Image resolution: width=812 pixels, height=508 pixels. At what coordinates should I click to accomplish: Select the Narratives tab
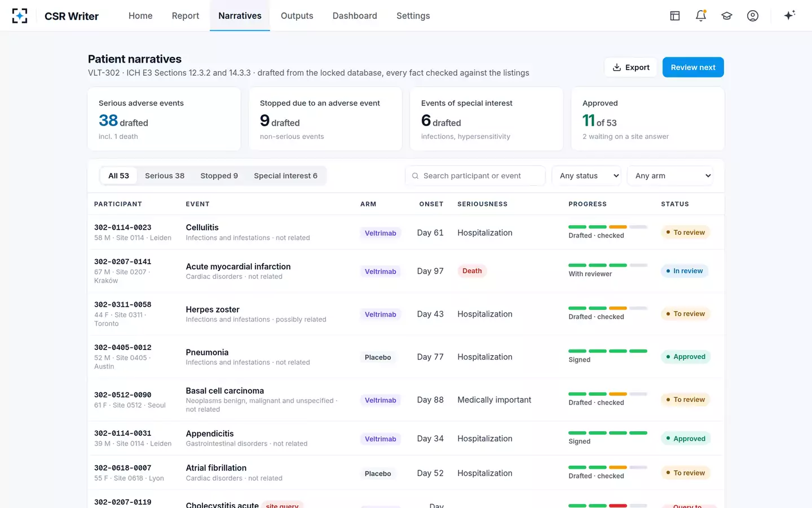tap(240, 16)
